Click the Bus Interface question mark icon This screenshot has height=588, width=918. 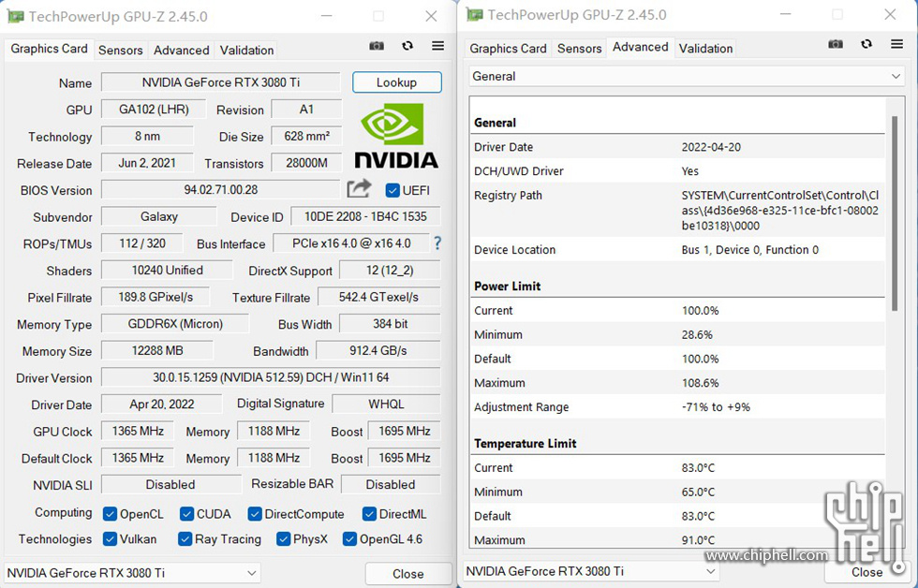pos(437,243)
